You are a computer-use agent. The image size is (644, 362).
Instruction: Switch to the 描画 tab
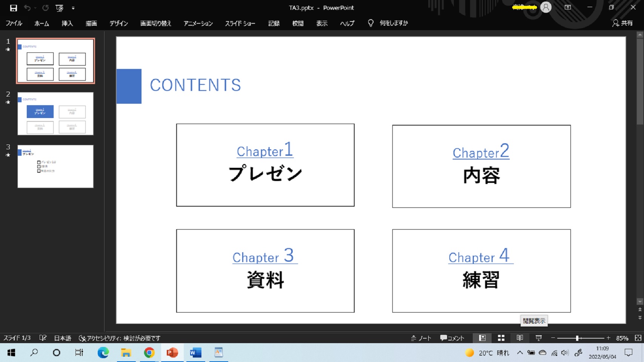(x=91, y=23)
